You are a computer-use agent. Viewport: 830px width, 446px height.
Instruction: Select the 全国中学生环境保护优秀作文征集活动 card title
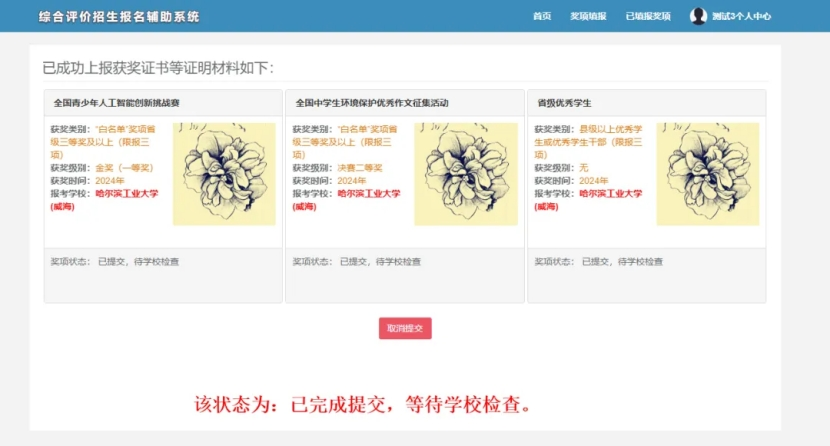click(x=372, y=103)
